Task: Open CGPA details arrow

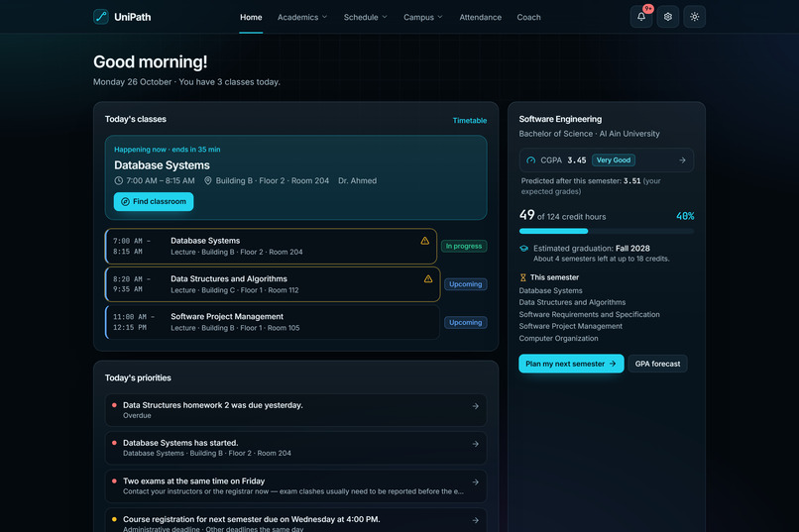Action: click(682, 160)
